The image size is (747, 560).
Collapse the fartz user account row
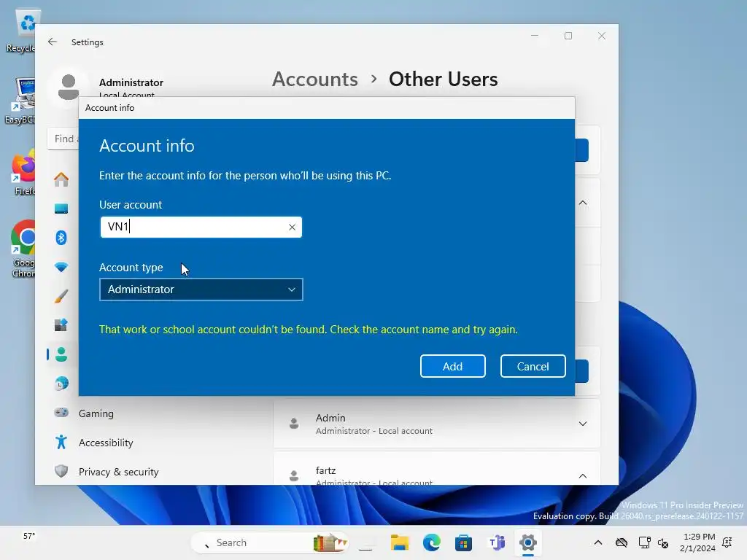(x=583, y=475)
